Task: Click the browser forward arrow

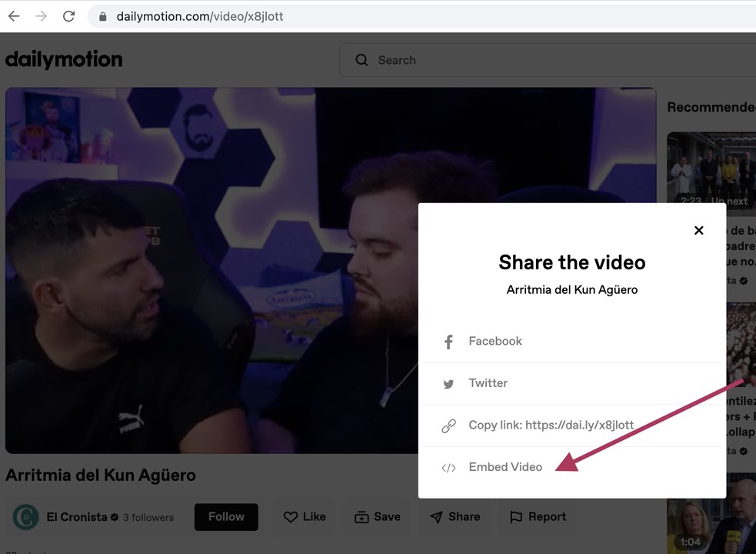Action: coord(42,16)
